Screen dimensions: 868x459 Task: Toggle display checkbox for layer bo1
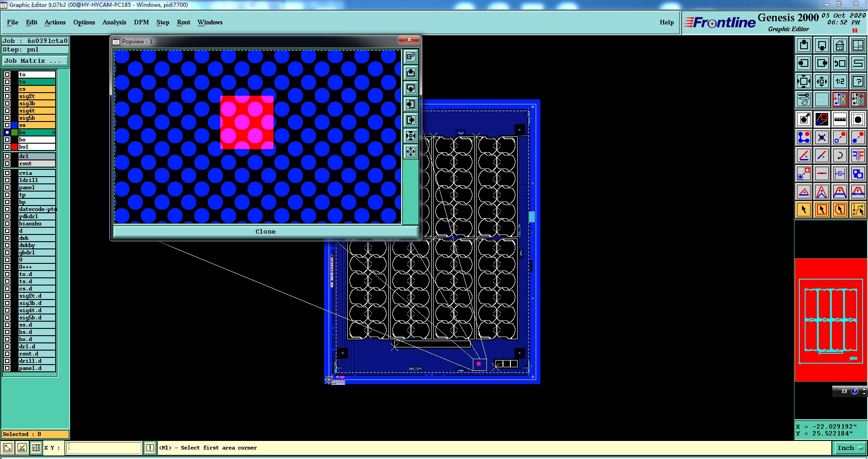7,147
